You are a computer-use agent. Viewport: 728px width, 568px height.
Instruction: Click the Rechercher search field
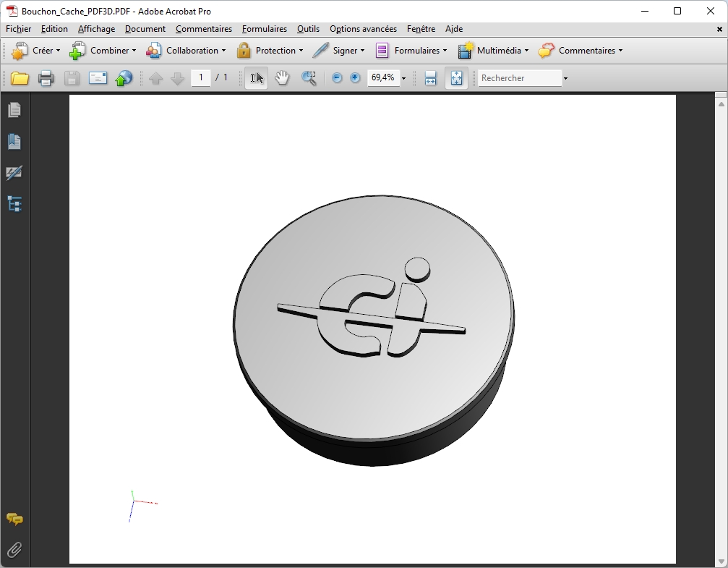[x=519, y=78]
